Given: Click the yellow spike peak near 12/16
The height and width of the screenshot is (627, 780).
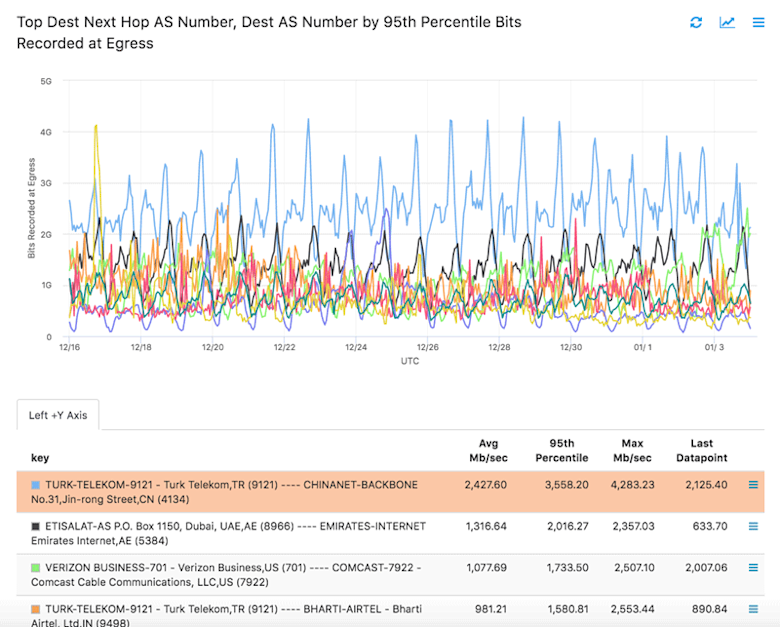Looking at the screenshot, I should point(96,126).
